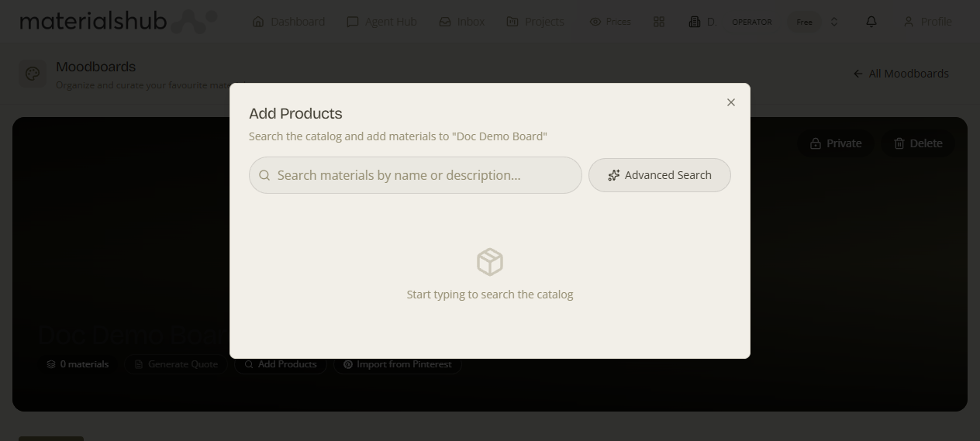Click the Add Products button on board

tap(281, 364)
